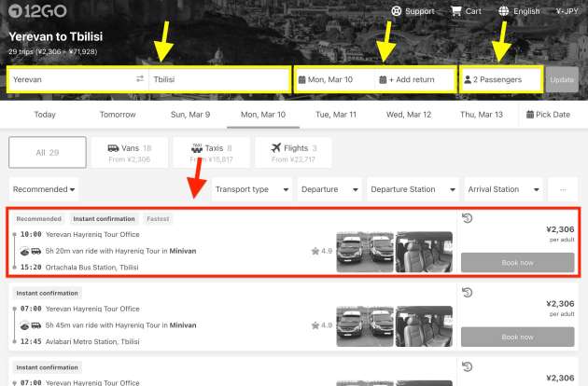The height and width of the screenshot is (386, 588).
Task: Click the Yerevan origin field
Action: pyautogui.click(x=71, y=79)
